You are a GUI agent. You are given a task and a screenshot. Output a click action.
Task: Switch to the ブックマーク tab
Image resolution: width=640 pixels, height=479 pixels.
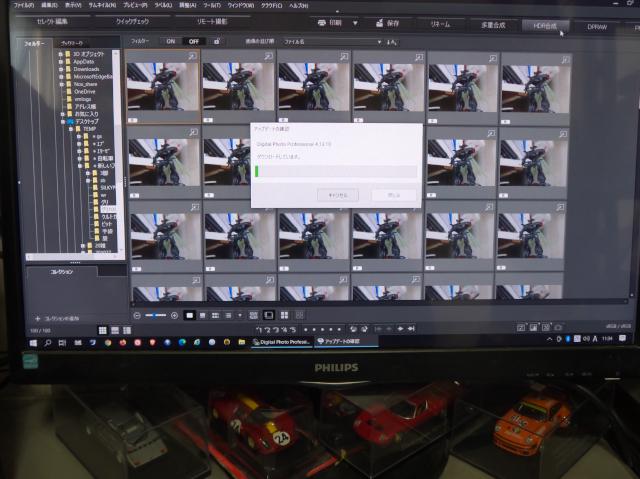[x=72, y=44]
